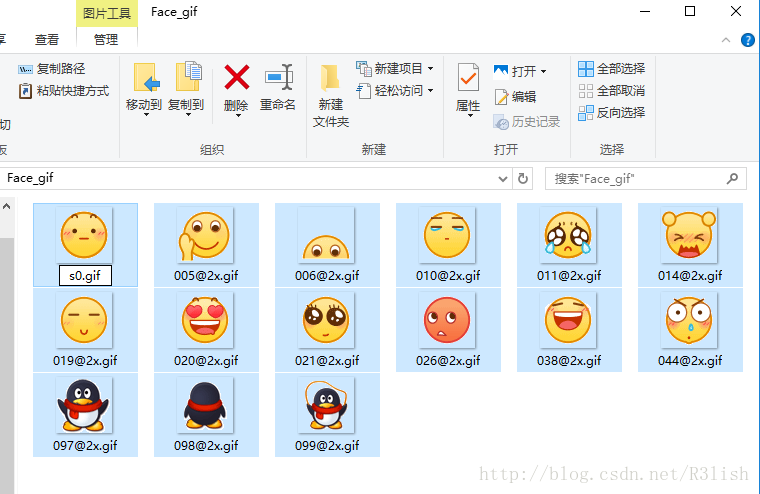Screen dimensions: 760x494
Task: Select the 038@2x.gif laughing face thumbnail
Action: [569, 320]
